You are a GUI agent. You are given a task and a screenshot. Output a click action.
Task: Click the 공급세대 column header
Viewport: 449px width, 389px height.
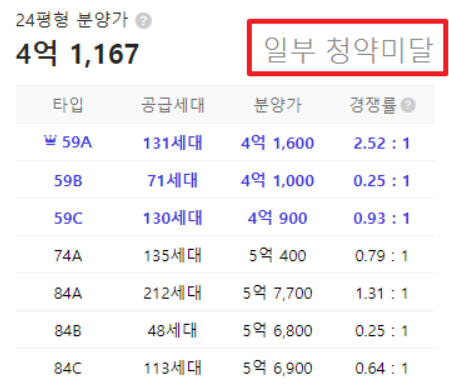(x=172, y=105)
